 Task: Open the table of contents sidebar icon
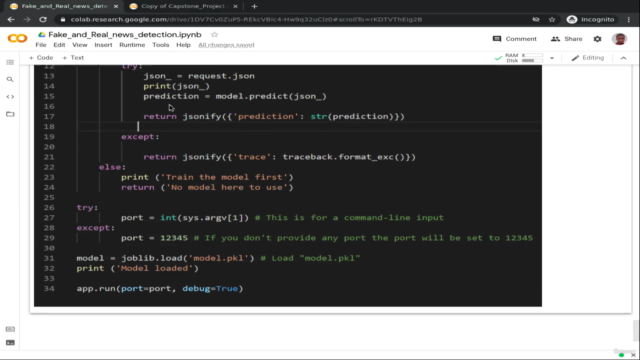10,62
